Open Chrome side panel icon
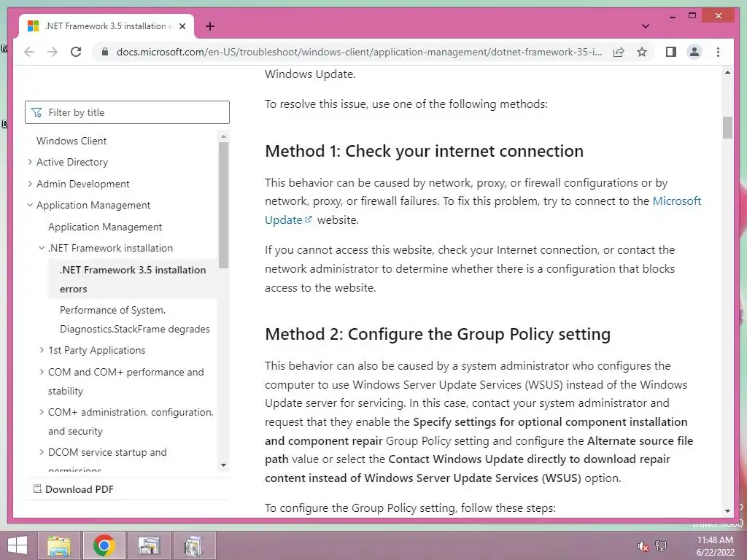Image resolution: width=747 pixels, height=560 pixels. [x=671, y=52]
